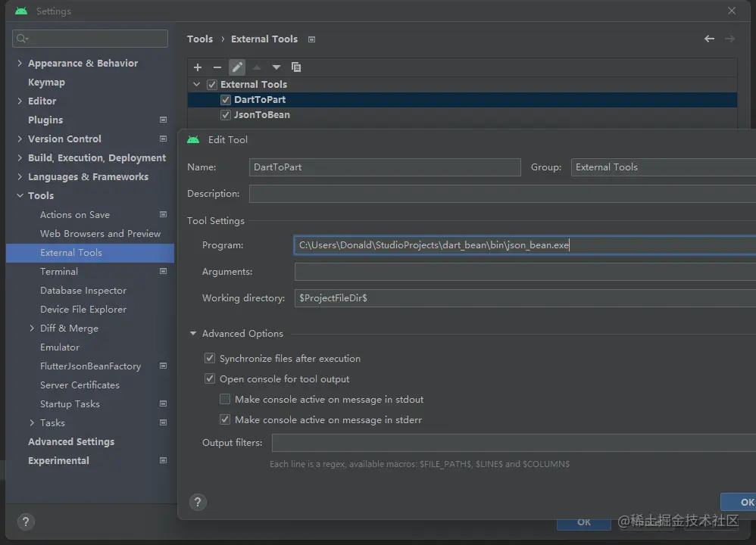Uncheck Open console for tool output
This screenshot has width=756, height=545.
210,378
